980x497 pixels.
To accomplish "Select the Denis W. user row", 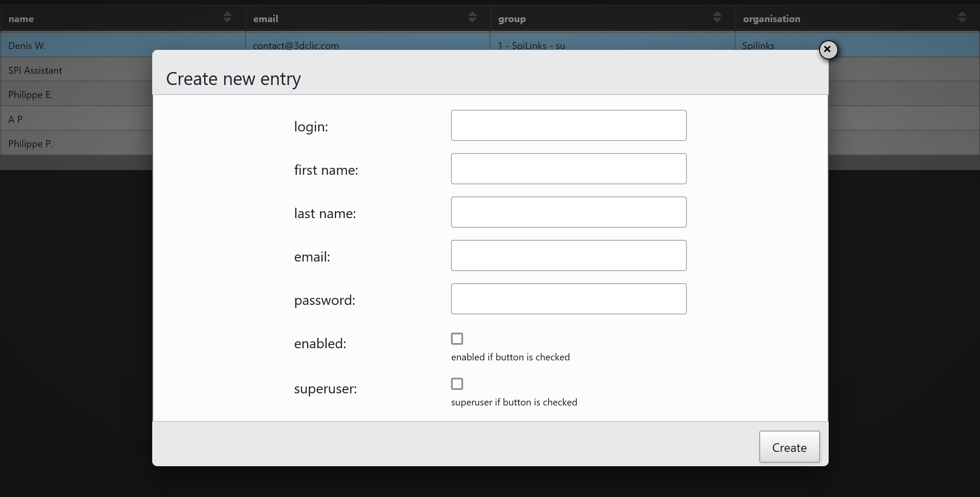I will click(27, 46).
